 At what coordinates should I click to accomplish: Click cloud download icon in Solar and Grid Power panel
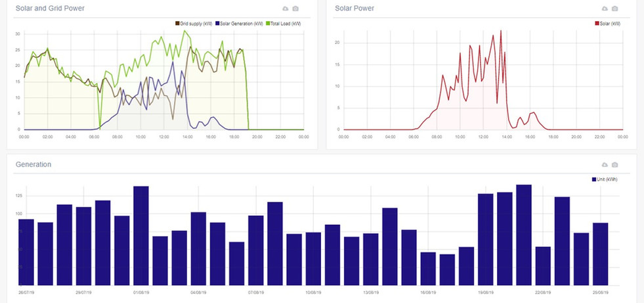tap(285, 9)
